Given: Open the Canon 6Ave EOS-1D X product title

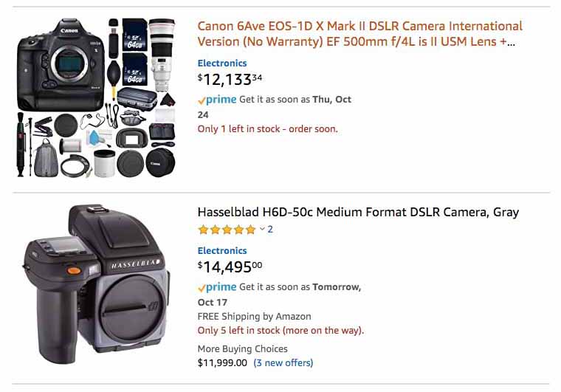Looking at the screenshot, I should [x=359, y=34].
